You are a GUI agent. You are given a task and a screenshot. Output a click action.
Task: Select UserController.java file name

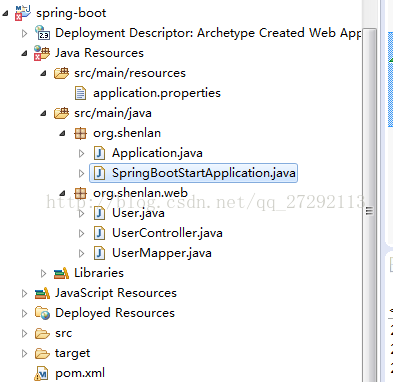point(167,233)
